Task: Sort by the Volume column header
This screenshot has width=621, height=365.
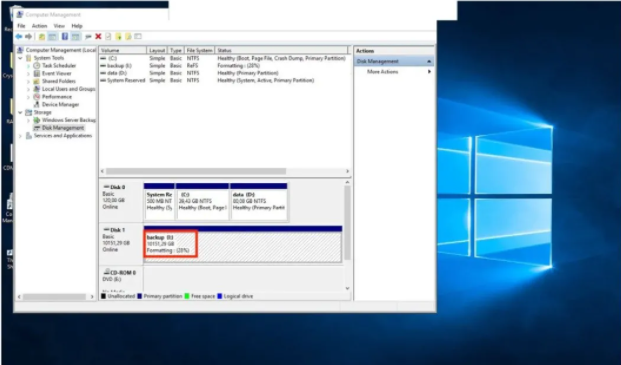Action: coord(123,50)
